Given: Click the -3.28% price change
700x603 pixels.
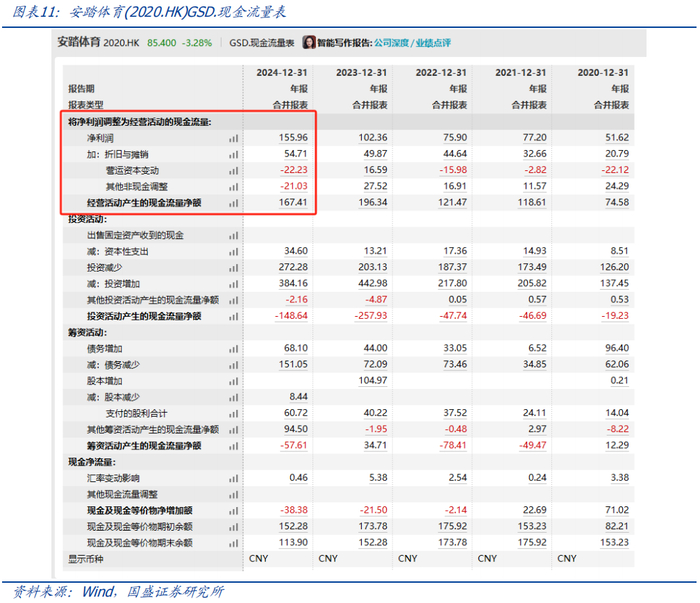Looking at the screenshot, I should tap(197, 43).
